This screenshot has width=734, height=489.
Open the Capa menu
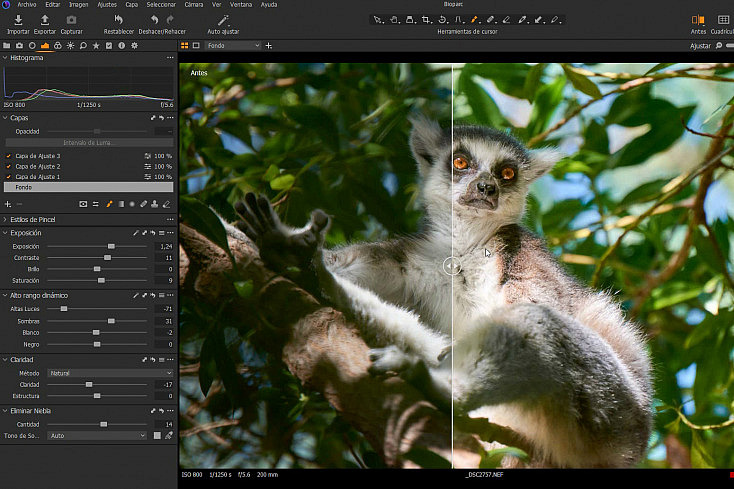coord(132,4)
